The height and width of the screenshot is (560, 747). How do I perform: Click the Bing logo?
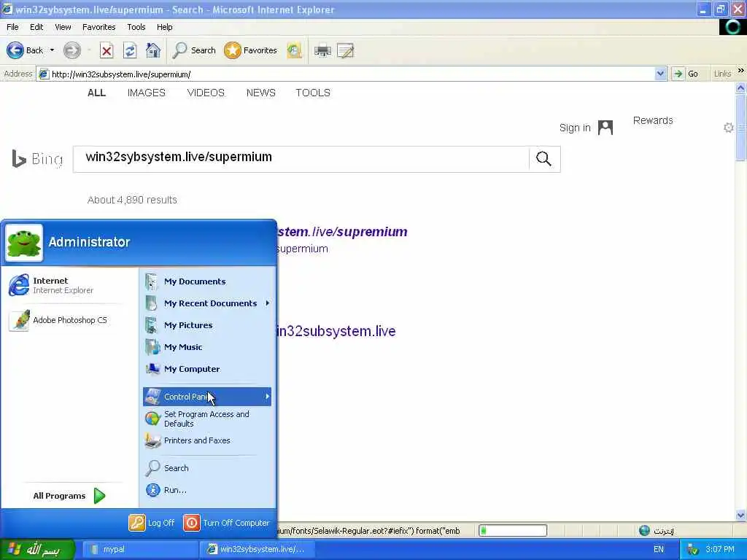coord(38,159)
